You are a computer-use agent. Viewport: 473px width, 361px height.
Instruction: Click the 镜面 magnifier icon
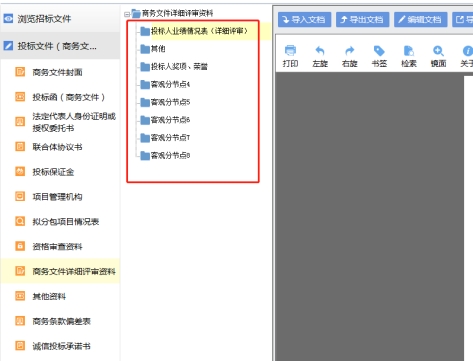pos(438,51)
